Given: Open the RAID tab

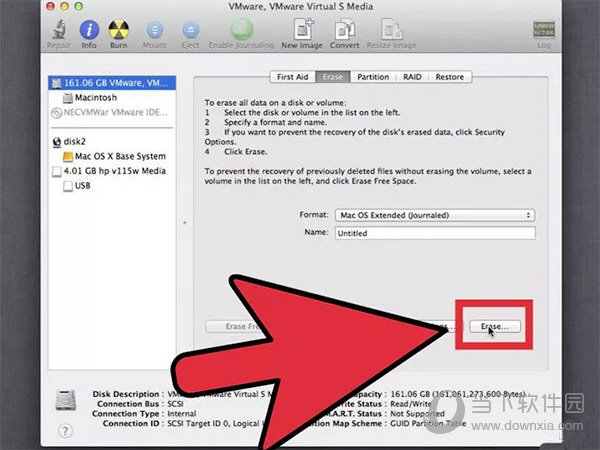Looking at the screenshot, I should 412,77.
